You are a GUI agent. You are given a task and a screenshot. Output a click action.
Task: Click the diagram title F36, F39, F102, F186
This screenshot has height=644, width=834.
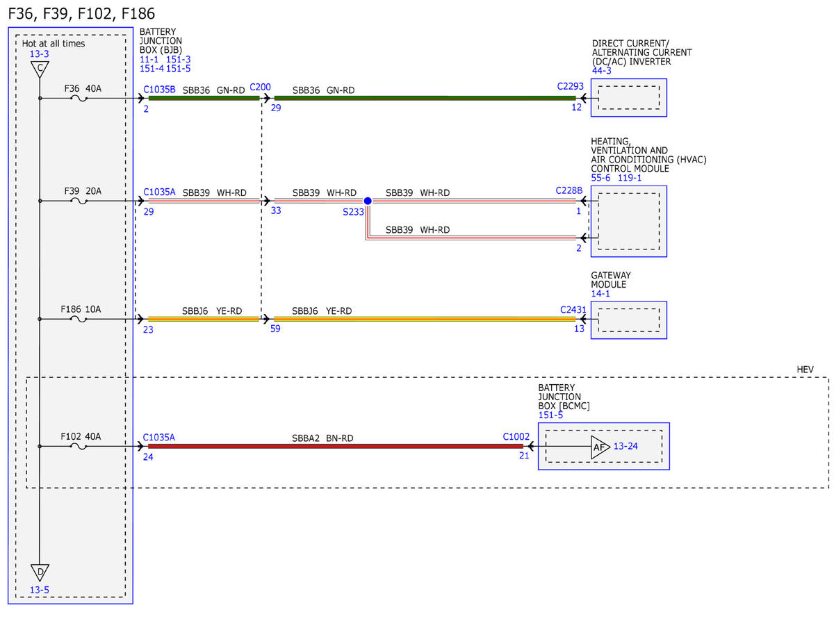pyautogui.click(x=82, y=14)
